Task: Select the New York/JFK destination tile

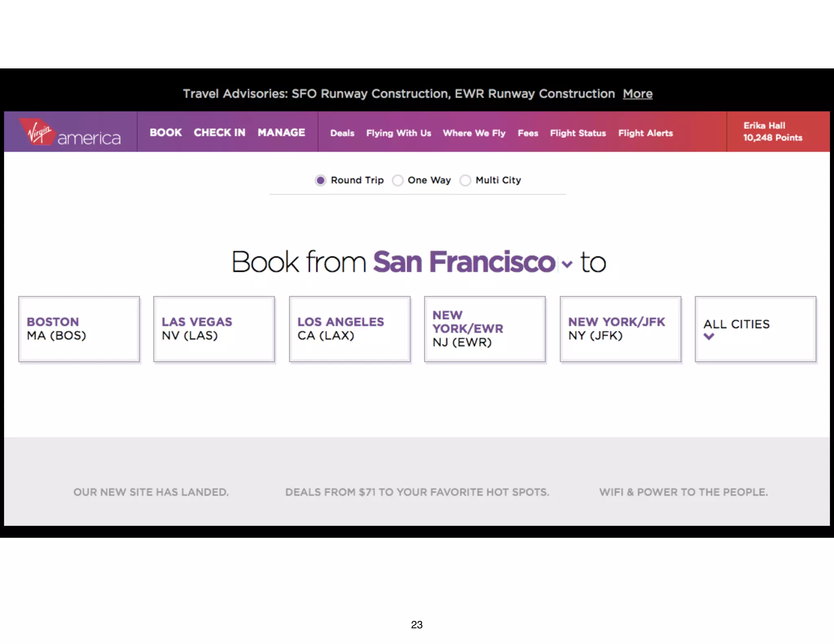Action: [x=620, y=329]
